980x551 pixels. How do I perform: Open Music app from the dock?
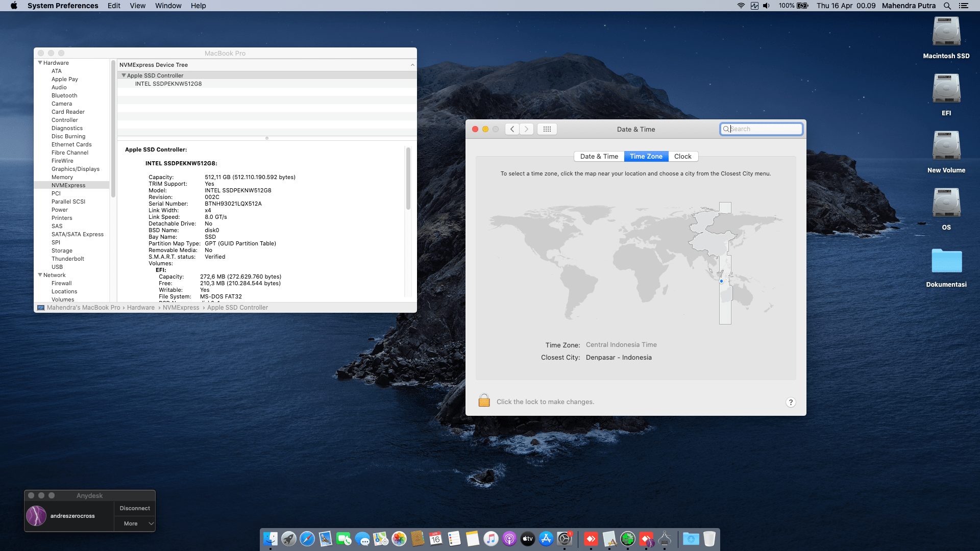tap(491, 539)
